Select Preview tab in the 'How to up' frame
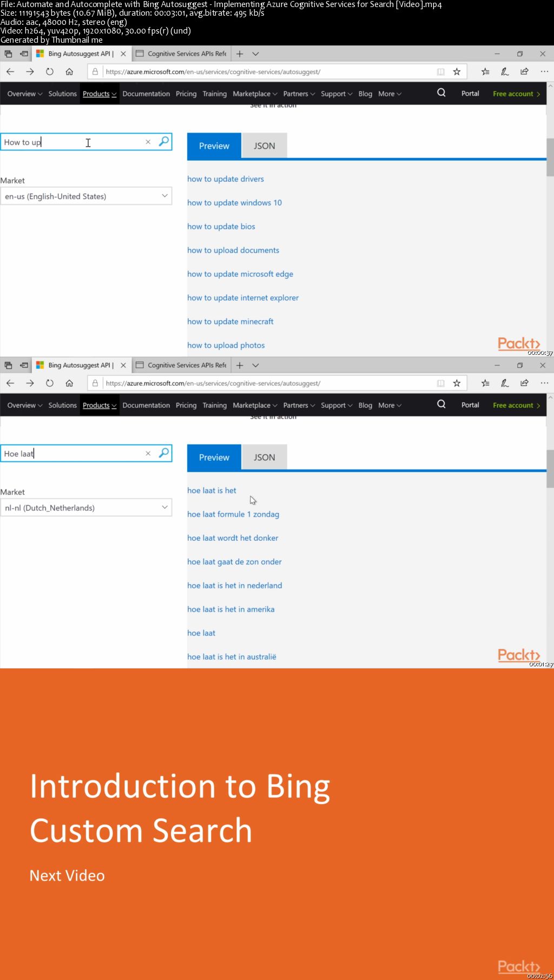The height and width of the screenshot is (980, 554). click(x=214, y=145)
